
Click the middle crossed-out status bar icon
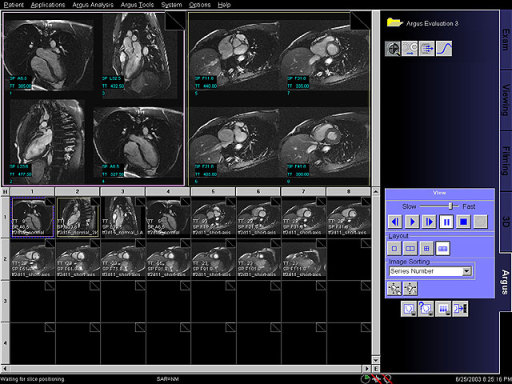pos(377,379)
